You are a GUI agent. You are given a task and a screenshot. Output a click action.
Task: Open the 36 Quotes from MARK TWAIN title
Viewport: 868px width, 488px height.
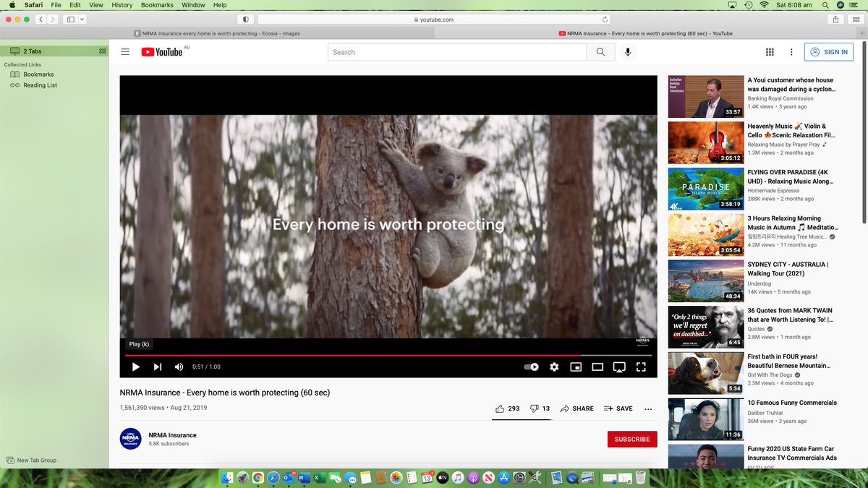coord(791,315)
